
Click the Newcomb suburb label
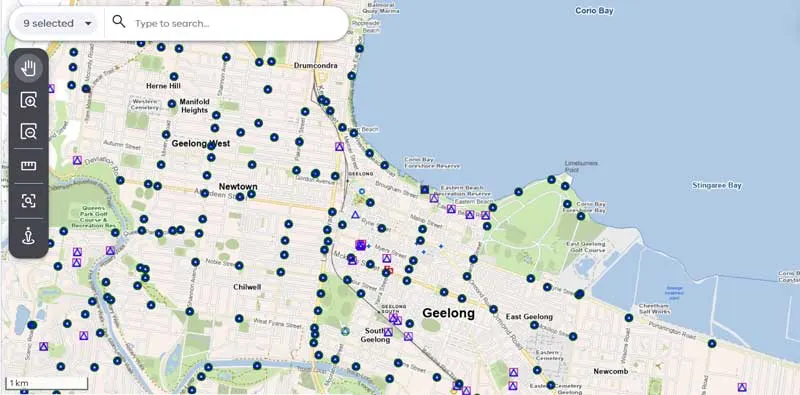(x=611, y=371)
